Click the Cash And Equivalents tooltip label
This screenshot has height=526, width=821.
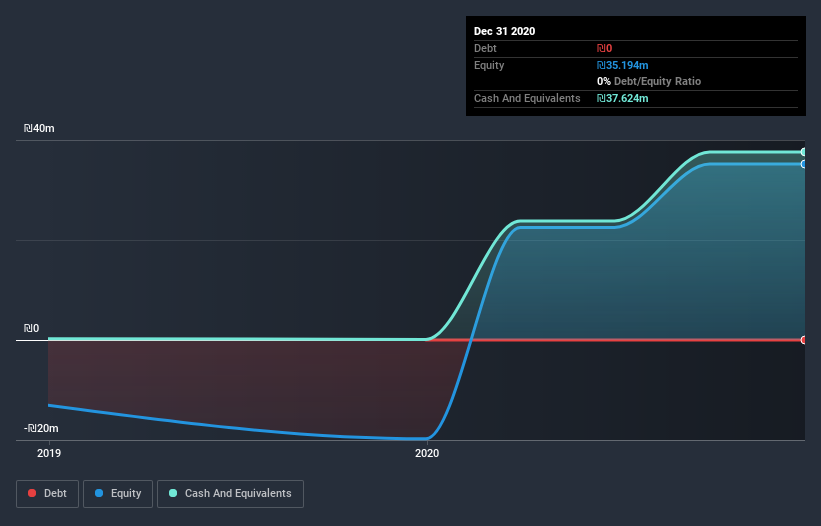527,98
